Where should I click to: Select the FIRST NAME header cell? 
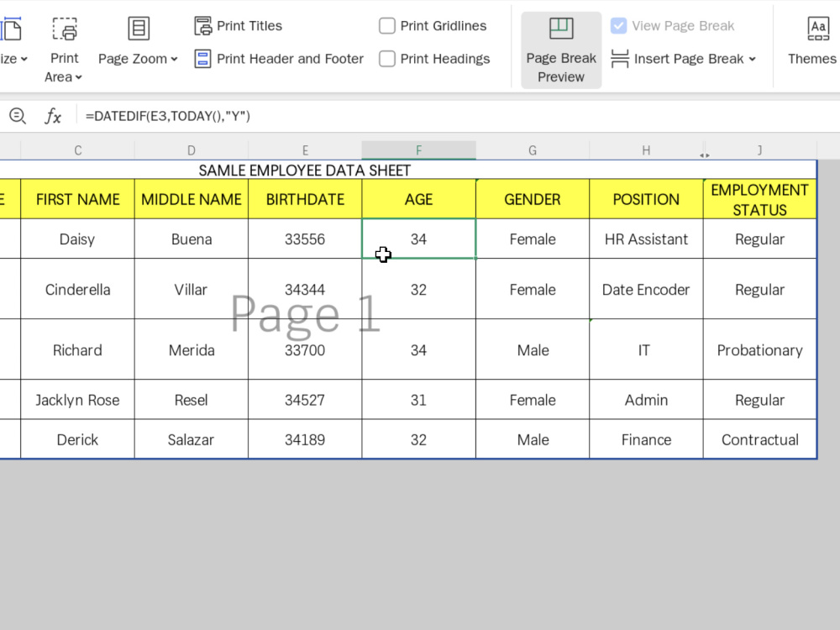(77, 199)
